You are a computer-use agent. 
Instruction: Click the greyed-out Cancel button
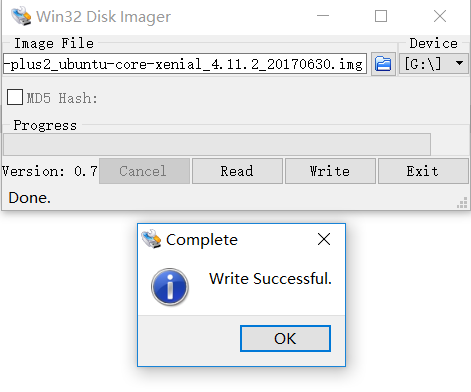[x=144, y=171]
